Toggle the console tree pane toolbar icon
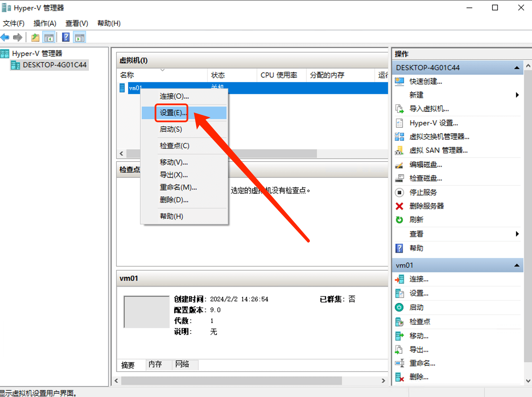The height and width of the screenshot is (397, 532). pyautogui.click(x=49, y=37)
